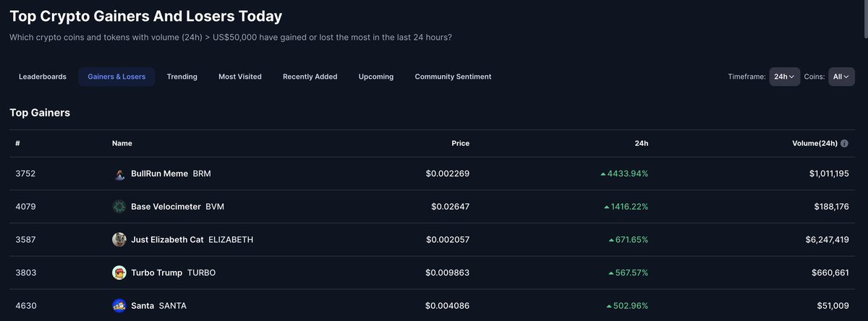Click the Volume(24h) info icon

click(x=845, y=143)
